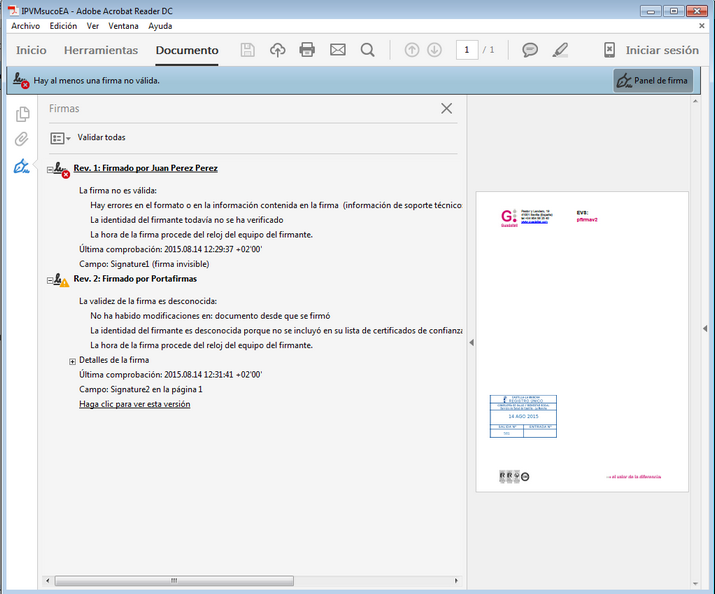
Task: Open the Ayuda menu
Action: pyautogui.click(x=160, y=26)
